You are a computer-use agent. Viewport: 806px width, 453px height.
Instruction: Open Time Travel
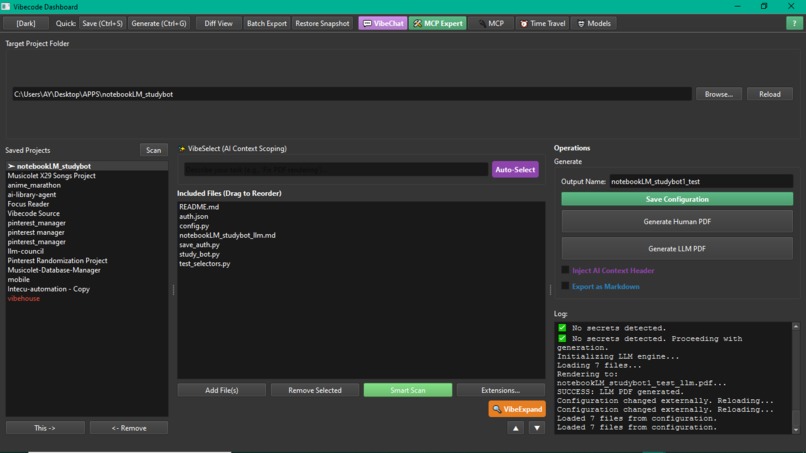(x=542, y=24)
